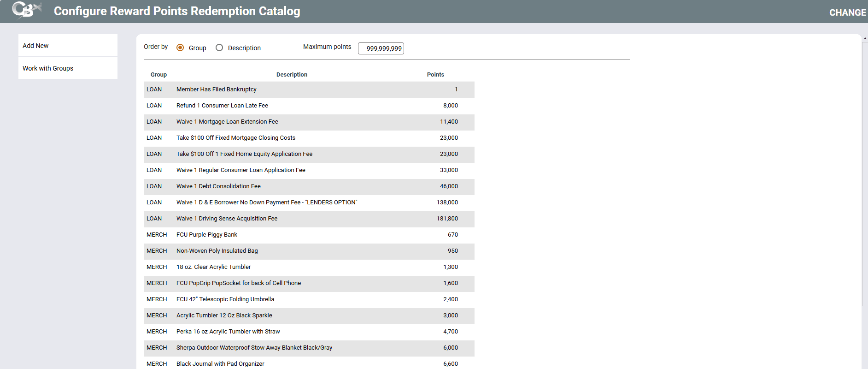
Task: Select FCU 42" Telescopic Folding Umbrella row
Action: 225,299
